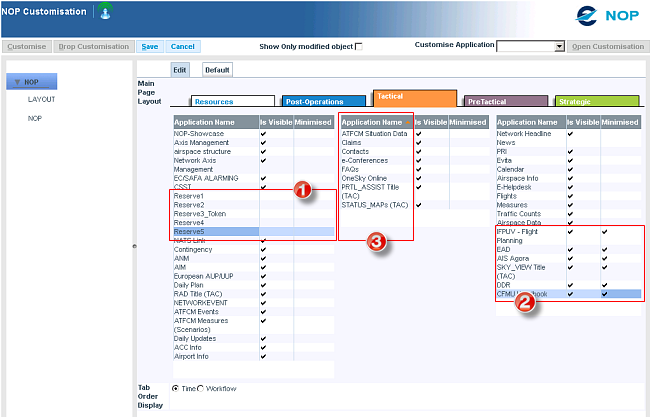This screenshot has width=650, height=417.
Task: Switch to the Resources tab
Action: click(232, 101)
